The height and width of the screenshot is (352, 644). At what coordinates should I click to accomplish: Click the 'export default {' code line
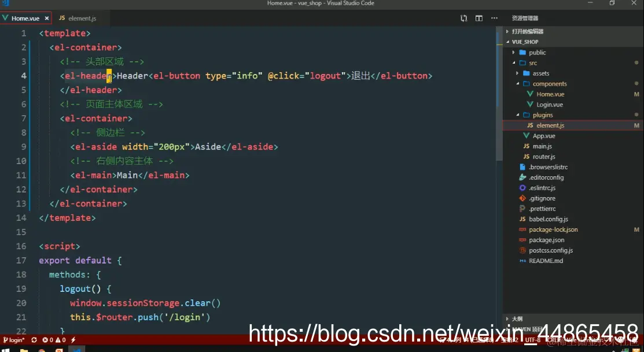pyautogui.click(x=80, y=261)
